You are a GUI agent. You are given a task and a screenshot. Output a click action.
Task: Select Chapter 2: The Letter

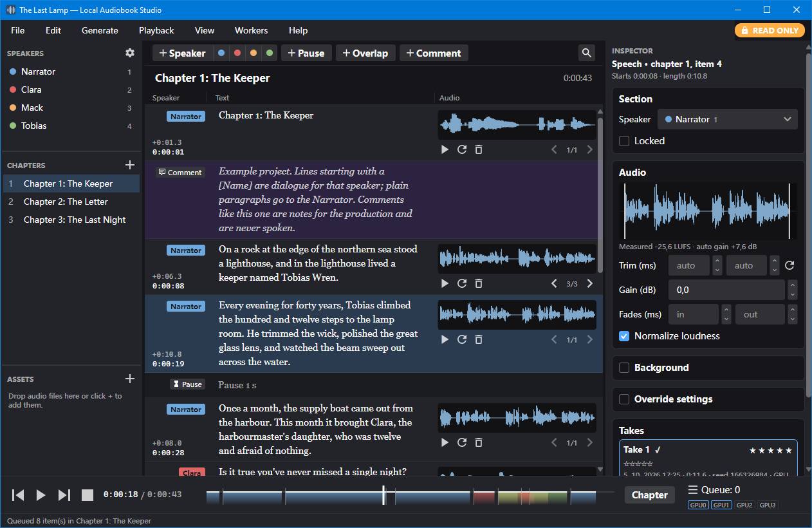point(71,202)
